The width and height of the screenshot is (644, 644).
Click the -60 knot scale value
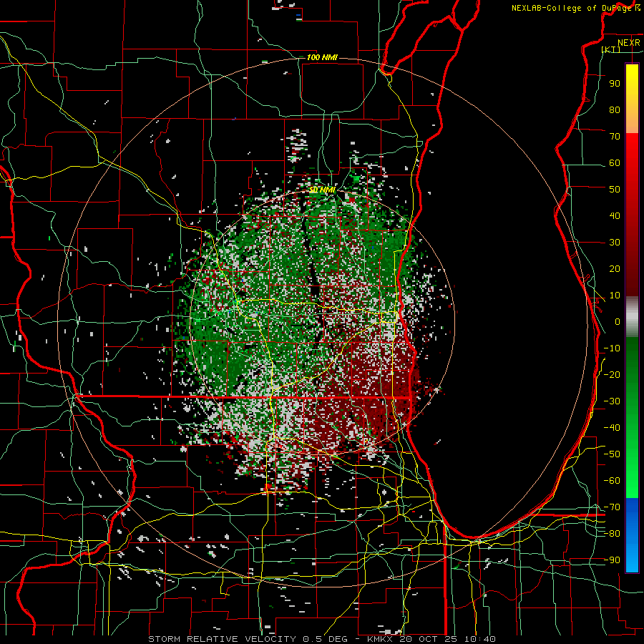[x=612, y=481]
